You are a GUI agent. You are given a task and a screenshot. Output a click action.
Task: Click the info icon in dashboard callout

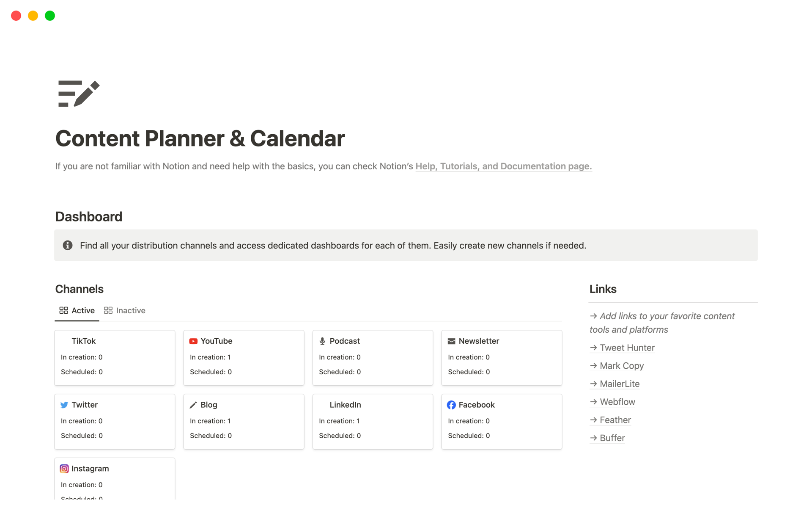(67, 245)
